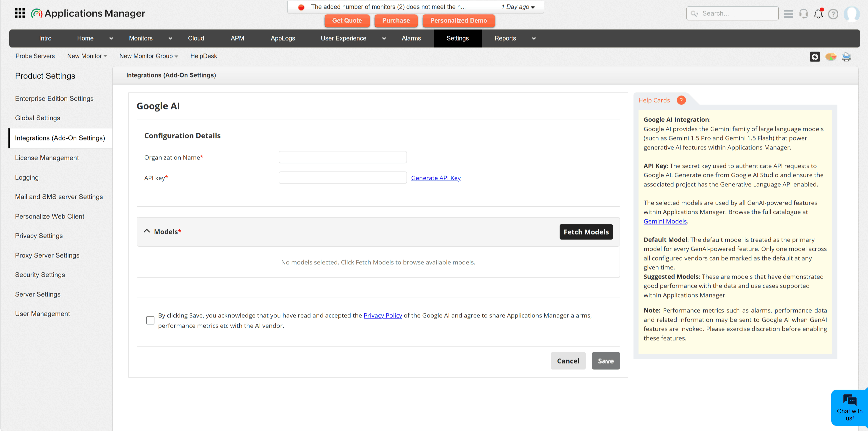
Task: Open the notifications bell icon
Action: [818, 14]
